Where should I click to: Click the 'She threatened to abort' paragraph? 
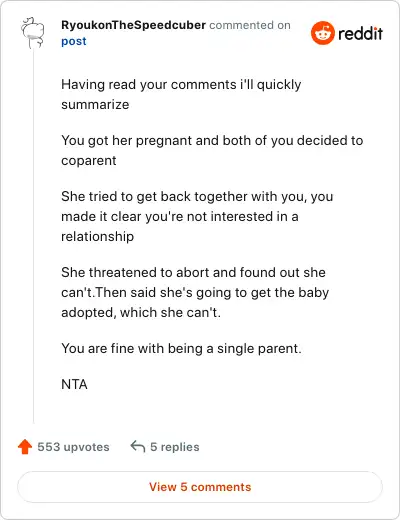[x=195, y=292]
